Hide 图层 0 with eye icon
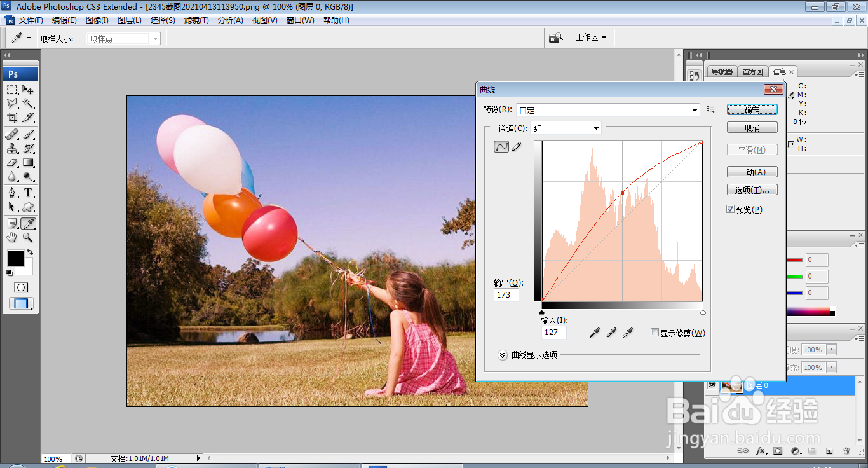The width and height of the screenshot is (868, 468). pyautogui.click(x=712, y=385)
